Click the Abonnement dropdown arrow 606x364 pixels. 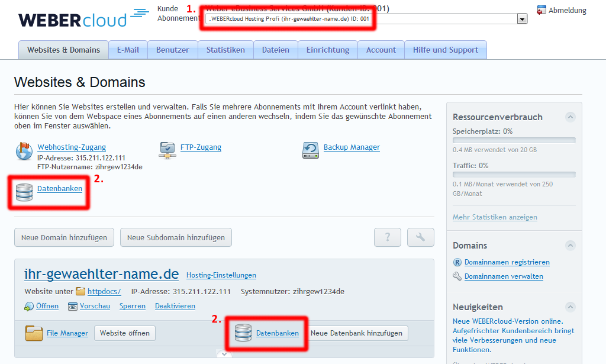(x=522, y=19)
